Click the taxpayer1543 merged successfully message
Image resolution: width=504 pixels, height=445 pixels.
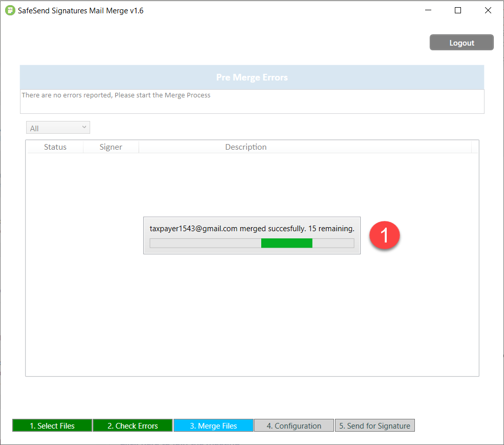click(251, 229)
